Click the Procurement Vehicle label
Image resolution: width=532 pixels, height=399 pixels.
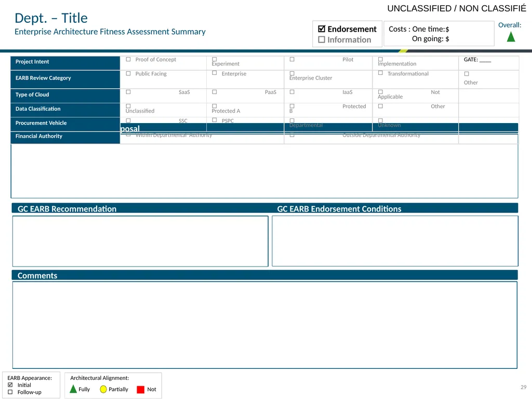coord(41,123)
